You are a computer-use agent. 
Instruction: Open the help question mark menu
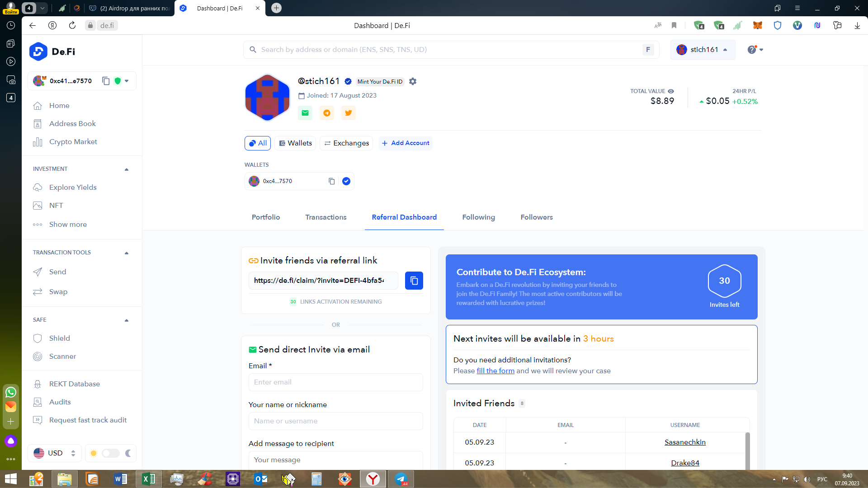point(755,50)
